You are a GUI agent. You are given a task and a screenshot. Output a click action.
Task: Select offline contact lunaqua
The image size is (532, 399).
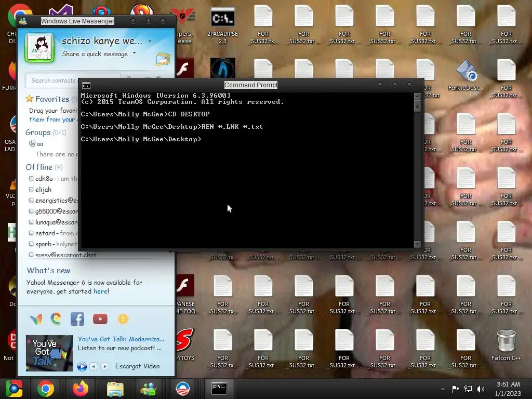(x=53, y=222)
